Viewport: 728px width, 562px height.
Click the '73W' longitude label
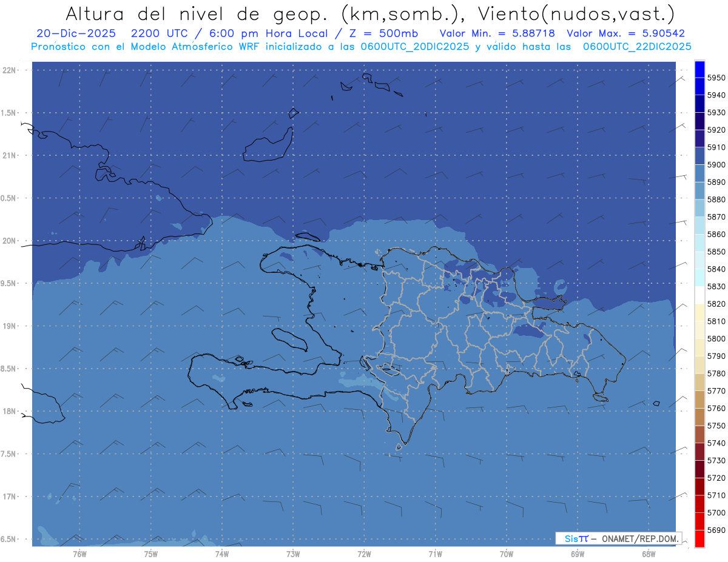(x=293, y=554)
